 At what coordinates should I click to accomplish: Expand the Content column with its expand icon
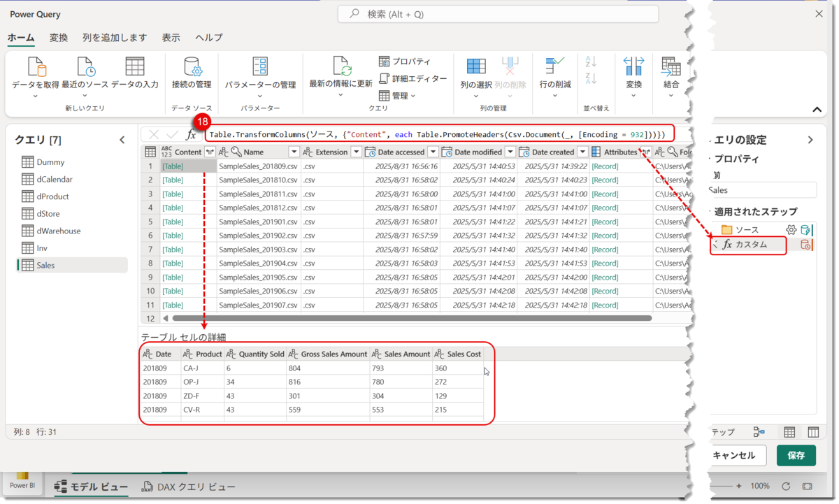point(210,152)
